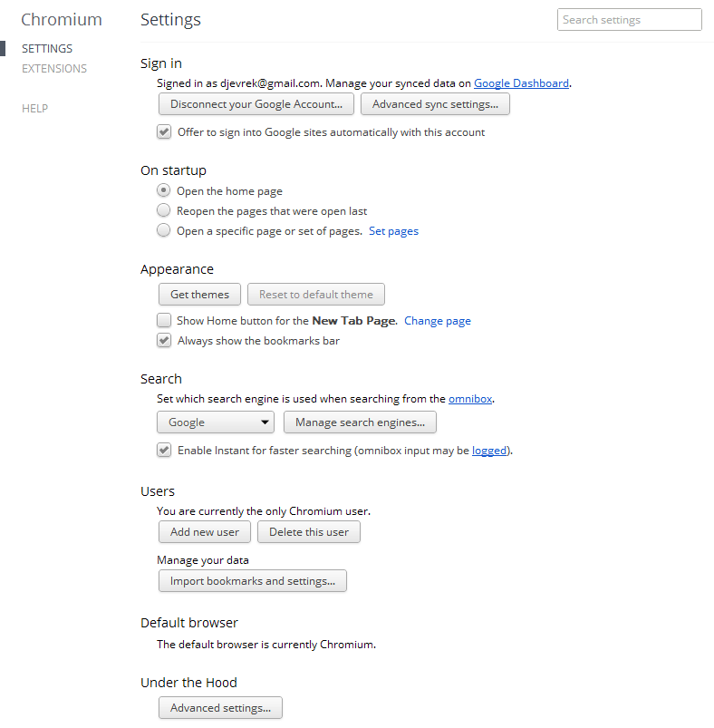Click Manage search engines button
The height and width of the screenshot is (728, 714).
point(360,422)
